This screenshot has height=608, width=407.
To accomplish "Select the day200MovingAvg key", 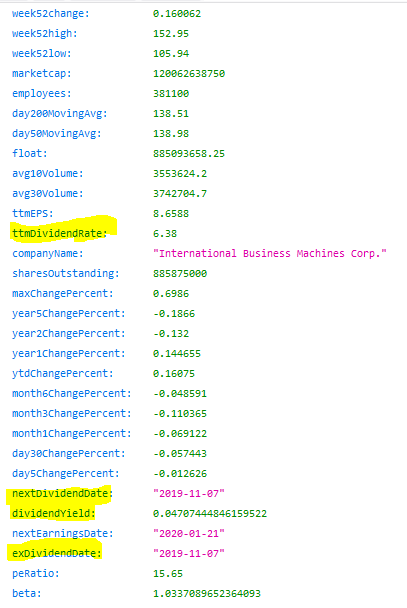I will (60, 114).
